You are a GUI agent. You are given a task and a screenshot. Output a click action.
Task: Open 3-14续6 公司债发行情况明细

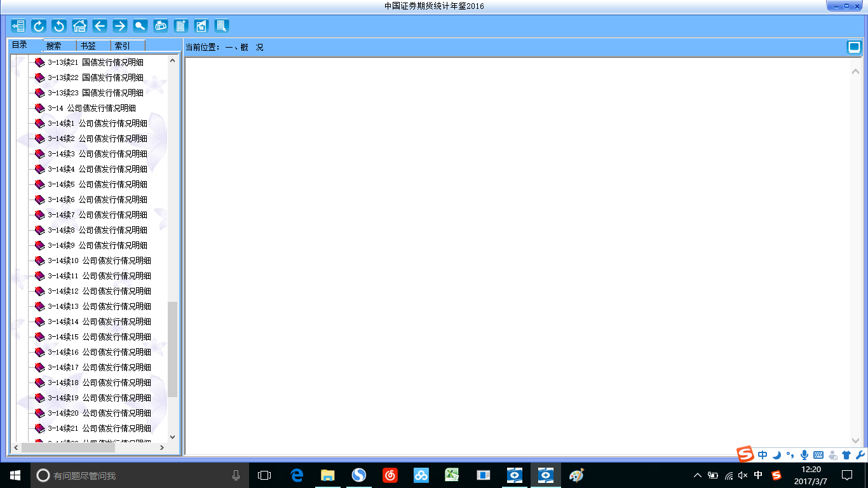(x=97, y=200)
